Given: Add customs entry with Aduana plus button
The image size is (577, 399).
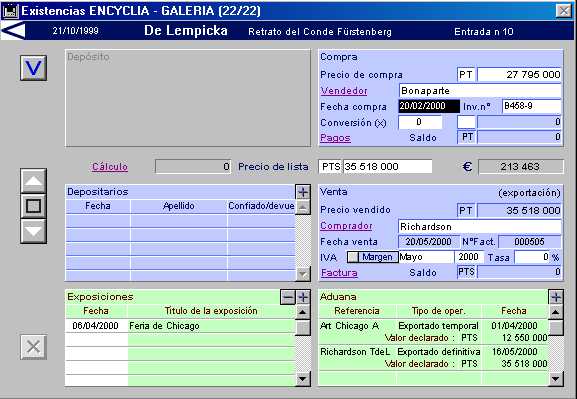Looking at the screenshot, I should (x=556, y=297).
